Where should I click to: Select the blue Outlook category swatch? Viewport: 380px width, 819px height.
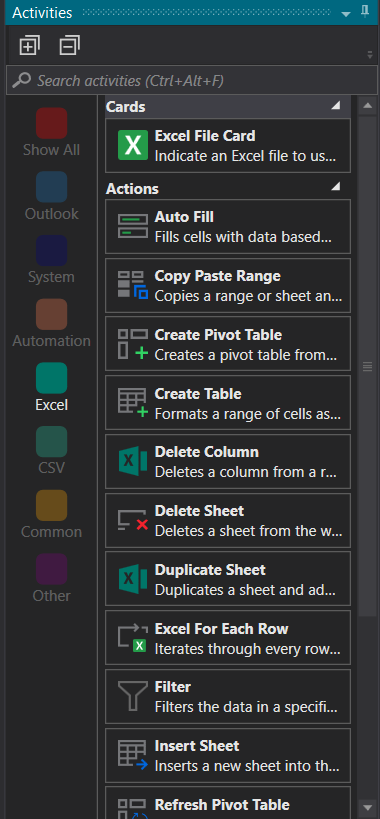pyautogui.click(x=52, y=187)
